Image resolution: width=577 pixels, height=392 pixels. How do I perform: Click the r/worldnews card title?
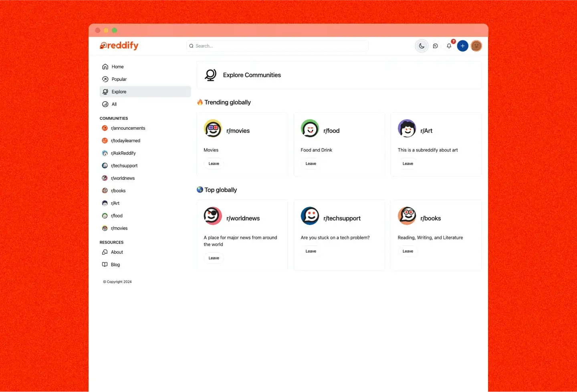tap(243, 219)
